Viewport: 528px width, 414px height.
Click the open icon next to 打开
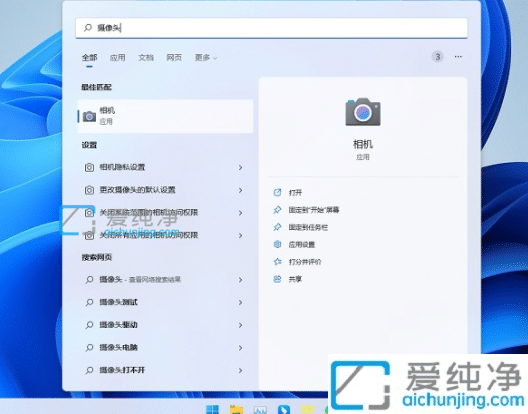pyautogui.click(x=277, y=192)
